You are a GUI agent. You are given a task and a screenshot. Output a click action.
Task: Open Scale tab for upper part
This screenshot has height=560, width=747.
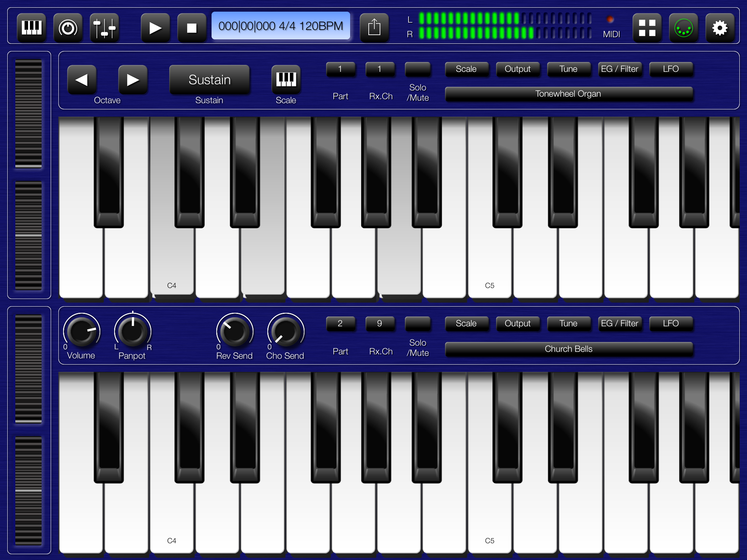pyautogui.click(x=467, y=69)
